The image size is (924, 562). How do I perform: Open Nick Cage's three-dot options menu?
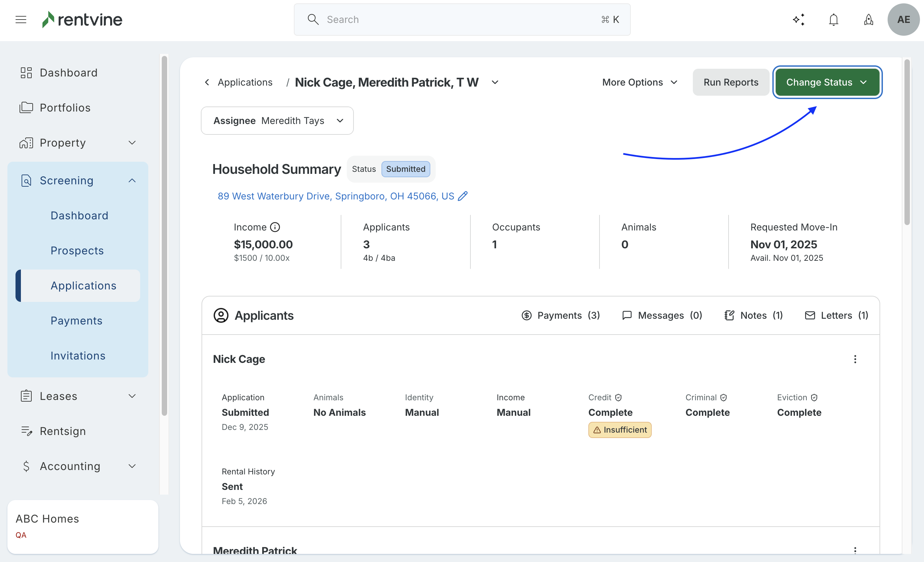(x=855, y=359)
